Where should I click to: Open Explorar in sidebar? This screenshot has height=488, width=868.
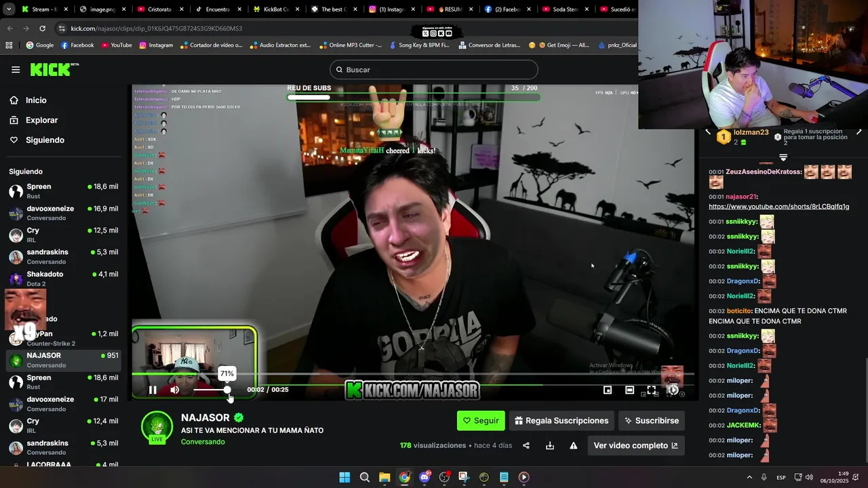pyautogui.click(x=41, y=120)
